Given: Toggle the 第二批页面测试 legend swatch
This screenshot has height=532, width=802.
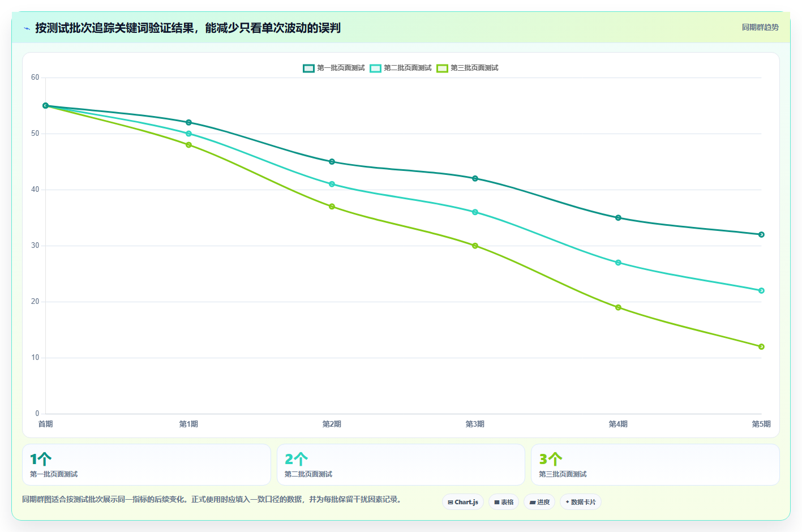Looking at the screenshot, I should coord(375,68).
